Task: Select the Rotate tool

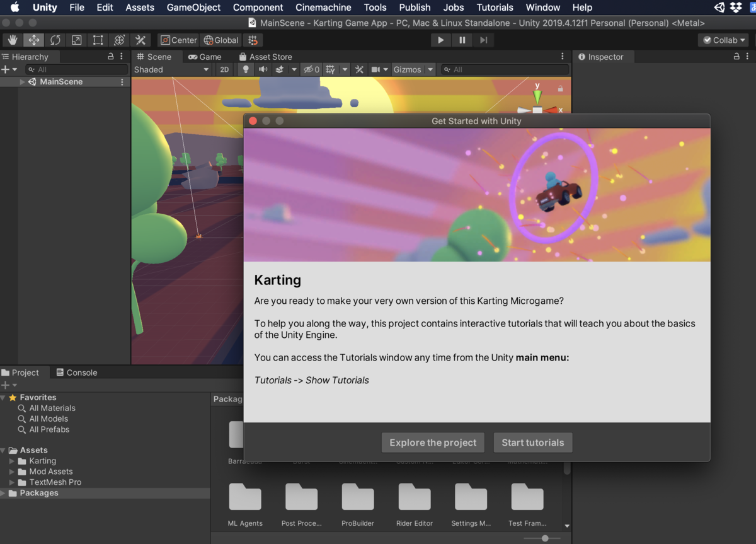Action: click(x=55, y=40)
